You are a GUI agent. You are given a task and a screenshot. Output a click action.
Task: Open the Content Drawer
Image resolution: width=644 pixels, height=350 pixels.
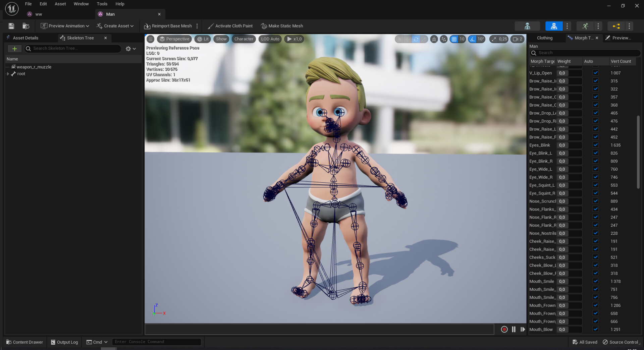24,342
